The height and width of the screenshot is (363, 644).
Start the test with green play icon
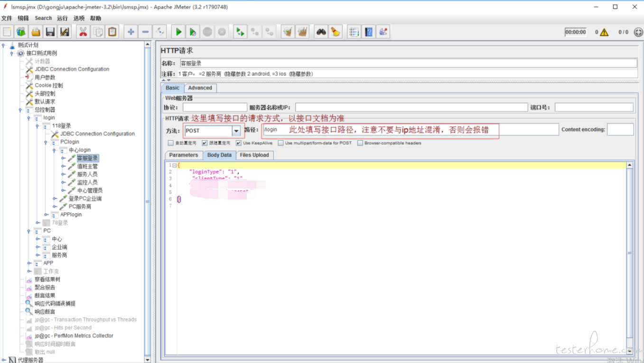click(178, 32)
